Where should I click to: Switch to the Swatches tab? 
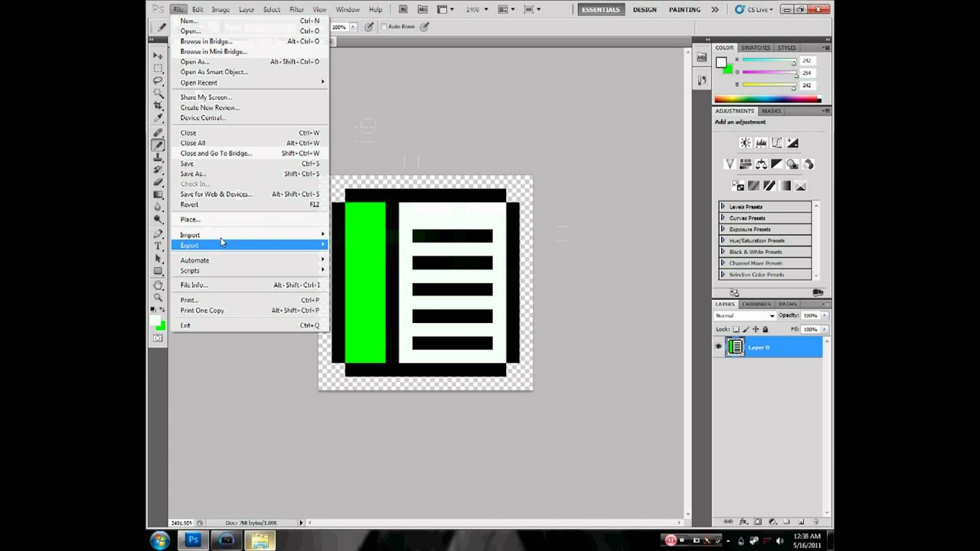coord(755,47)
